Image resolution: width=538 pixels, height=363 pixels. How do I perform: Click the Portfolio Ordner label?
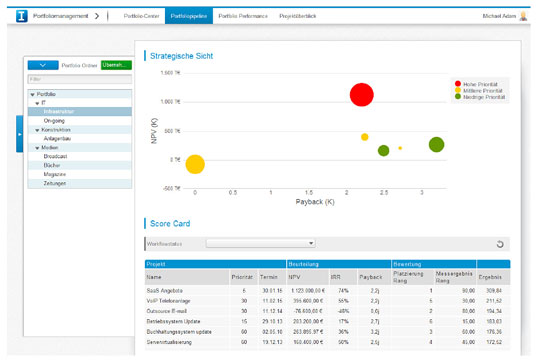pos(80,66)
